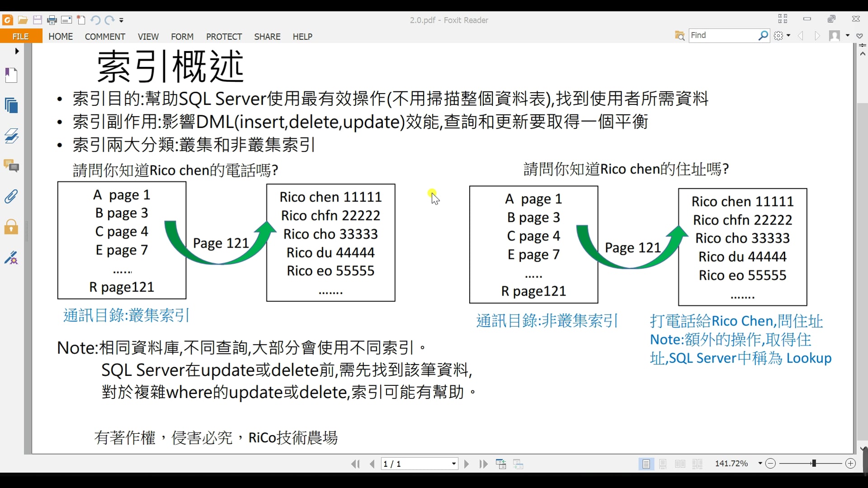Image resolution: width=868 pixels, height=488 pixels.
Task: Expand the navigation panel arrow
Action: 17,51
